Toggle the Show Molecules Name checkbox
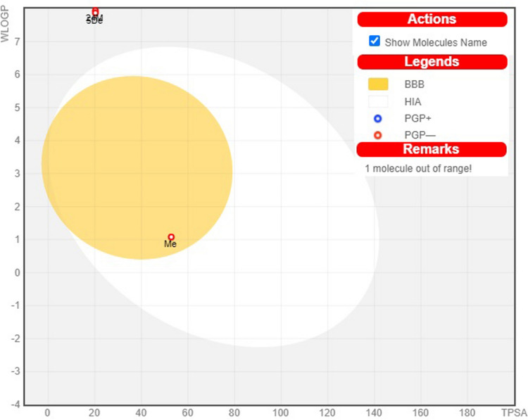Image resolution: width=528 pixels, height=420 pixels. point(375,41)
